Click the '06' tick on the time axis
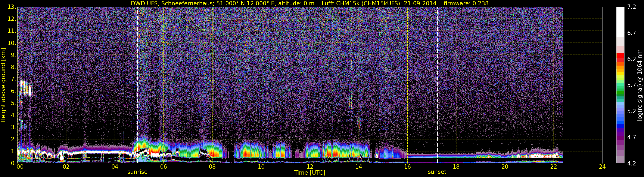644x177 pixels. [163, 167]
